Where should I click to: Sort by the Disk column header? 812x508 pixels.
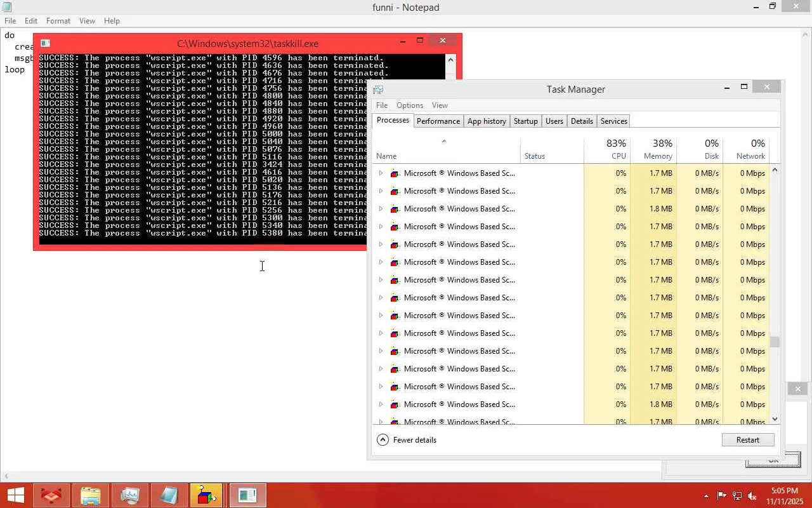click(700, 150)
